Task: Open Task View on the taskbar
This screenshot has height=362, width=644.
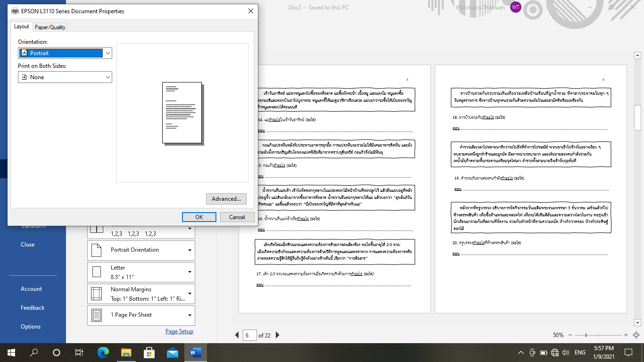Action: [x=79, y=352]
